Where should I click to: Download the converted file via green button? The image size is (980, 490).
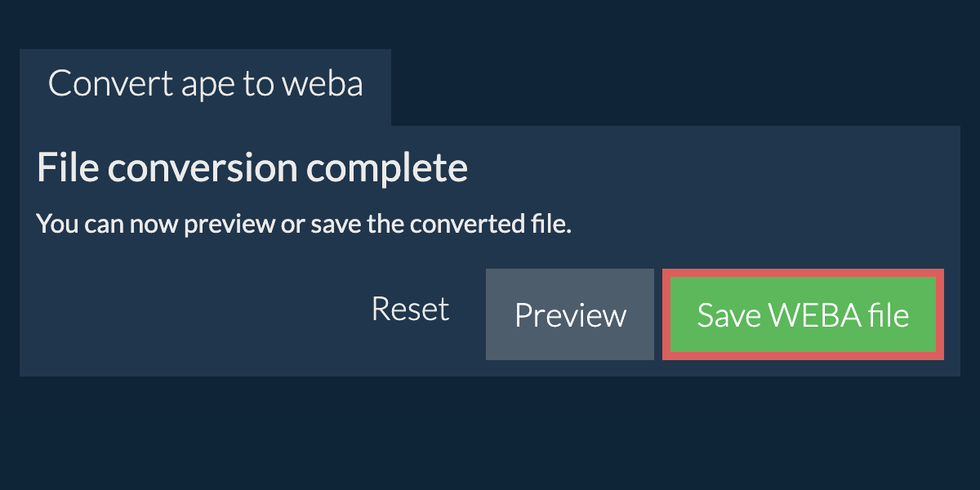(803, 314)
